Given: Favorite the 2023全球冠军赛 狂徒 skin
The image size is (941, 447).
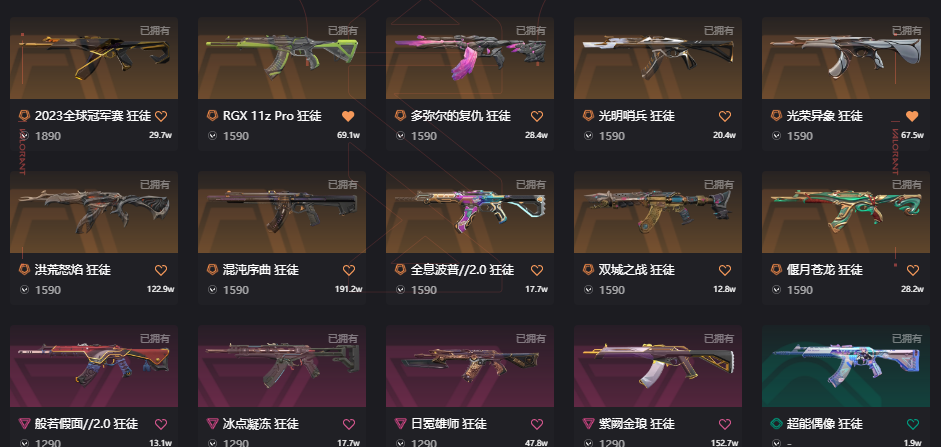Looking at the screenshot, I should [x=161, y=116].
